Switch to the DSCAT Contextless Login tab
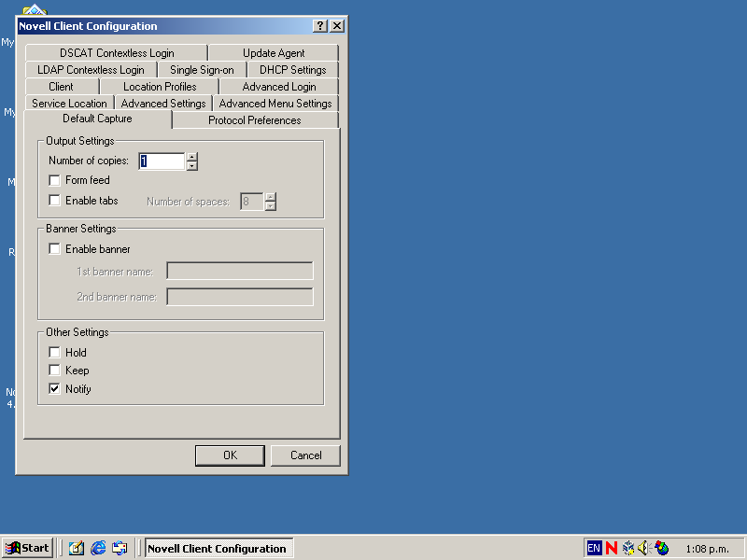Image resolution: width=747 pixels, height=560 pixels. coord(117,53)
